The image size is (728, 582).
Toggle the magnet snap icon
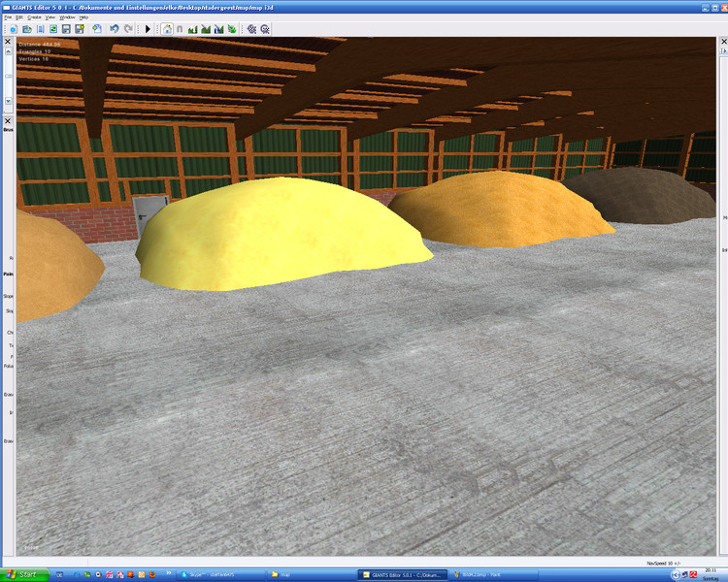(x=180, y=29)
